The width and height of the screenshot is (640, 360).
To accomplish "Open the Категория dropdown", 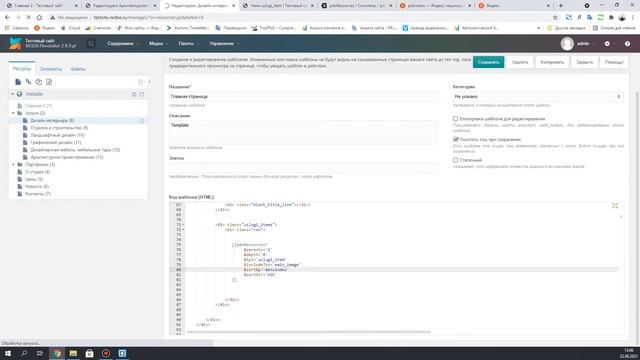I will pos(538,97).
